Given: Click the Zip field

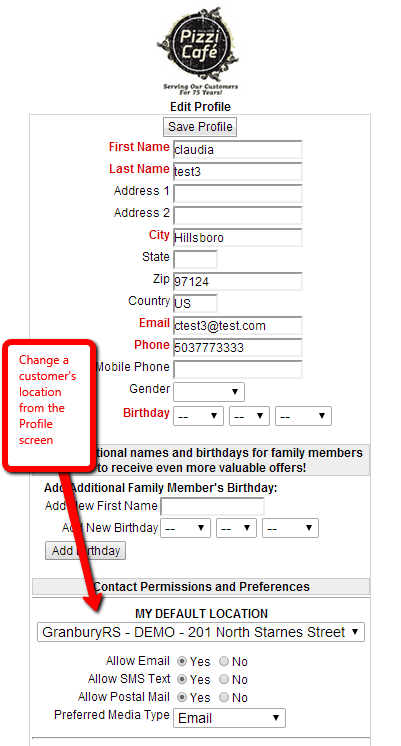Looking at the screenshot, I should point(238,281).
